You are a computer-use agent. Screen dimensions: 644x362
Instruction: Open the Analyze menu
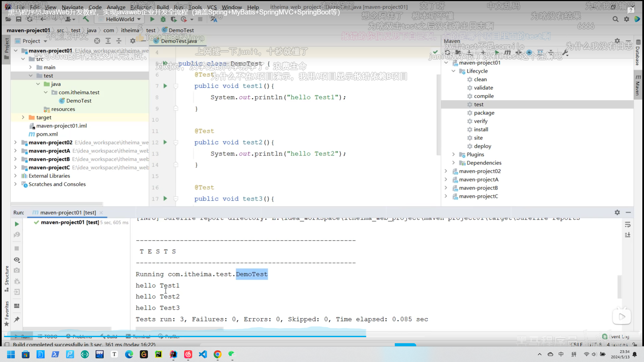[x=116, y=7]
